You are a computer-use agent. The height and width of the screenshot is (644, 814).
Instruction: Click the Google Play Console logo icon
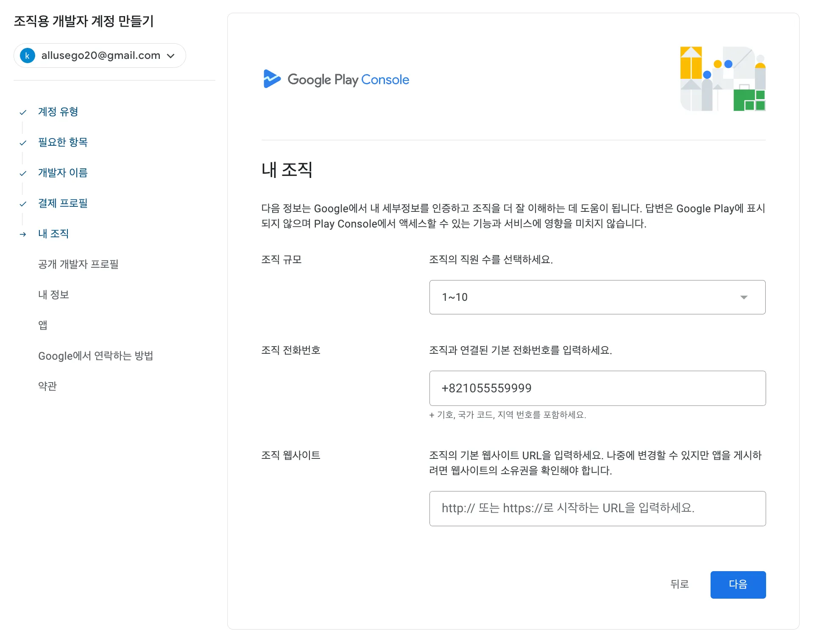pyautogui.click(x=272, y=79)
